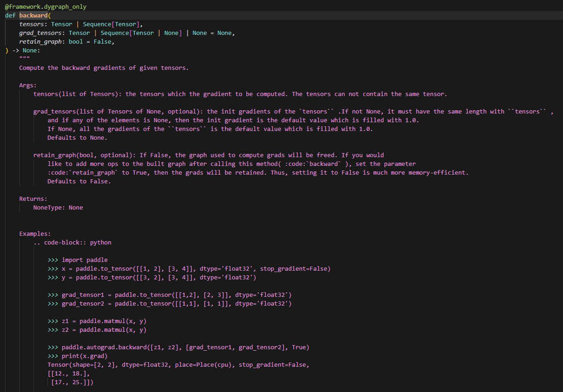Viewport: 563px width, 392px height.
Task: Click the 'import paddle' example line
Action: [x=85, y=260]
